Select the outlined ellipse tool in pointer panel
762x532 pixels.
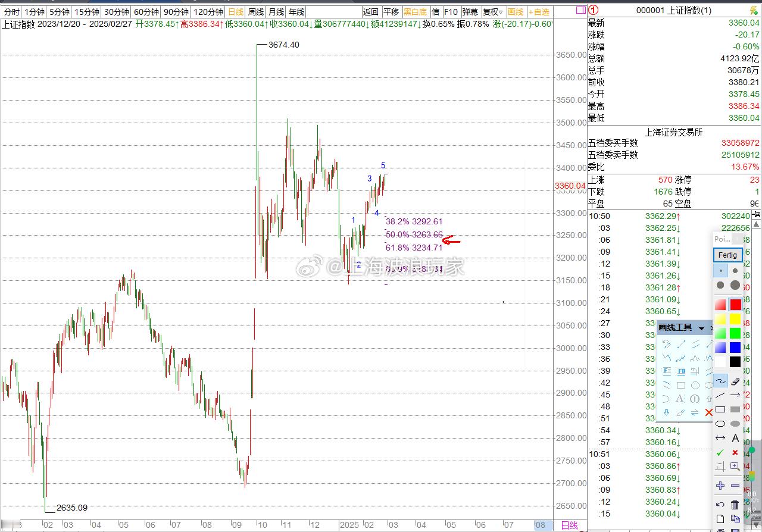click(x=720, y=424)
